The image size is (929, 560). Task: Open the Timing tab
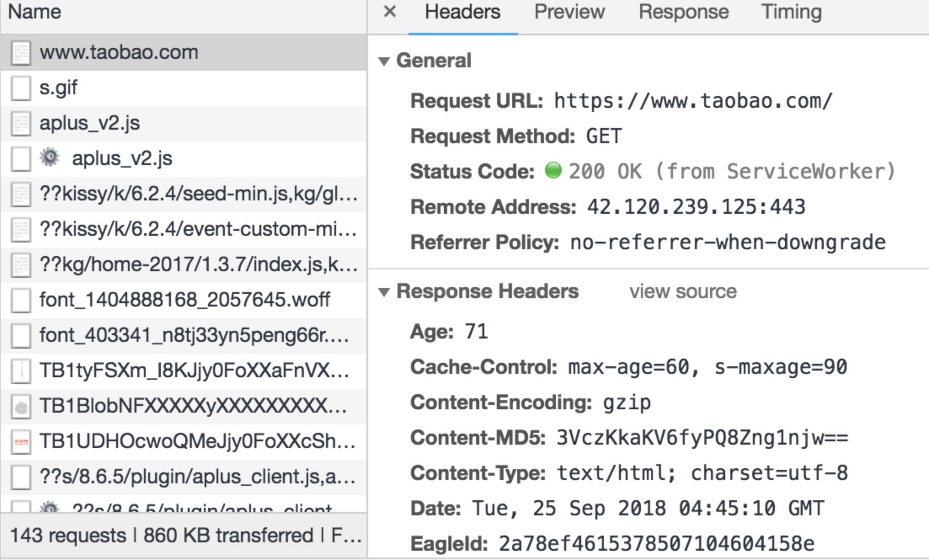coord(791,12)
